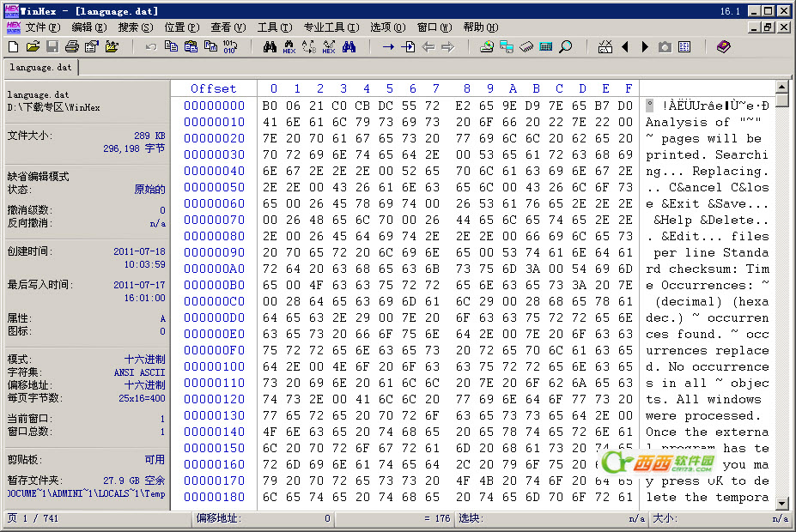Click the ANSI ASCII charset value
Image resolution: width=796 pixels, height=532 pixels.
coord(140,372)
